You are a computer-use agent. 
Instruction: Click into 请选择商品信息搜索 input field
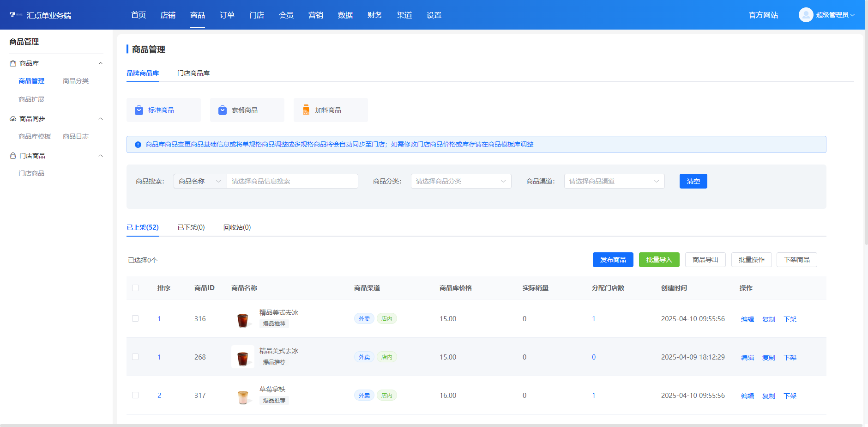coord(292,181)
